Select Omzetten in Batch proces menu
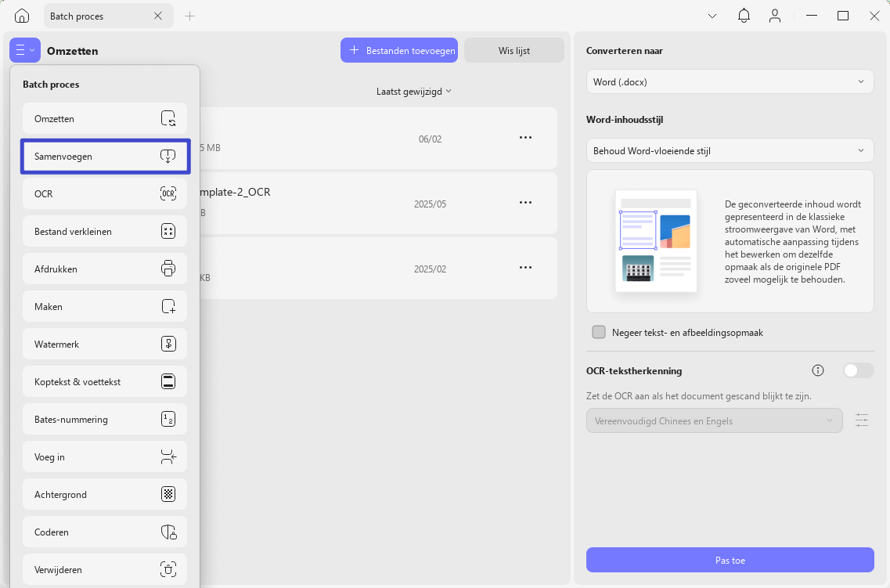This screenshot has height=588, width=890. 105,119
